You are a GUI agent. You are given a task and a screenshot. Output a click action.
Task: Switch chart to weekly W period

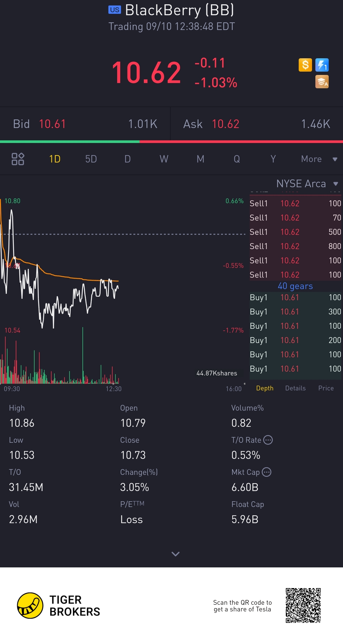click(x=164, y=159)
